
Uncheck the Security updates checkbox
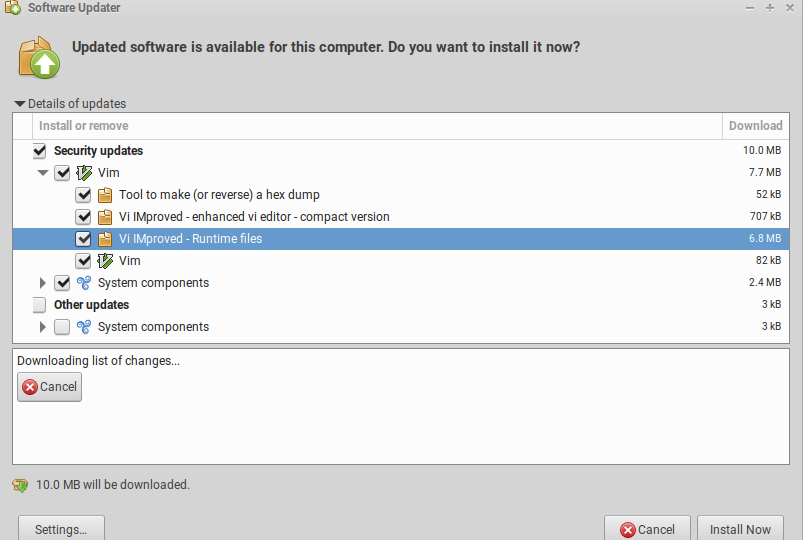(40, 151)
